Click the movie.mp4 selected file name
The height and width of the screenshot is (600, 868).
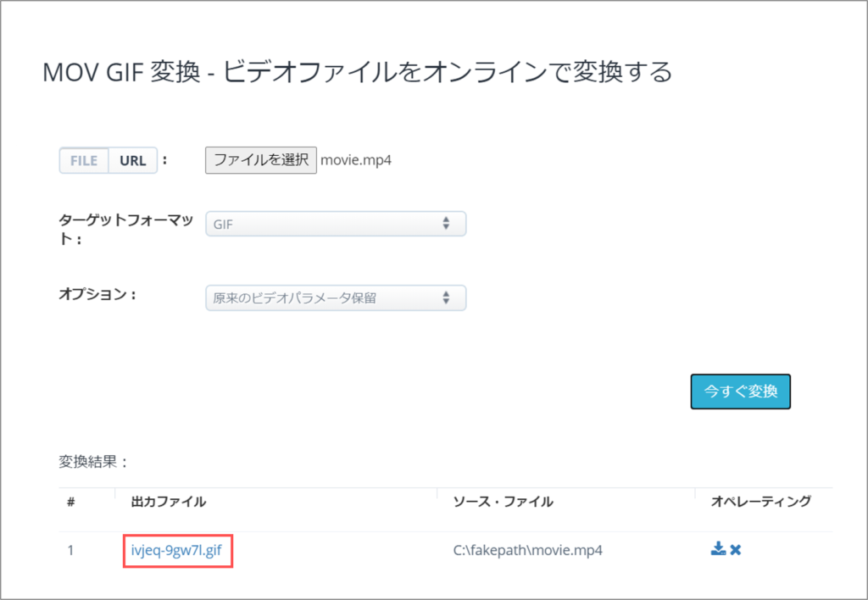(356, 160)
